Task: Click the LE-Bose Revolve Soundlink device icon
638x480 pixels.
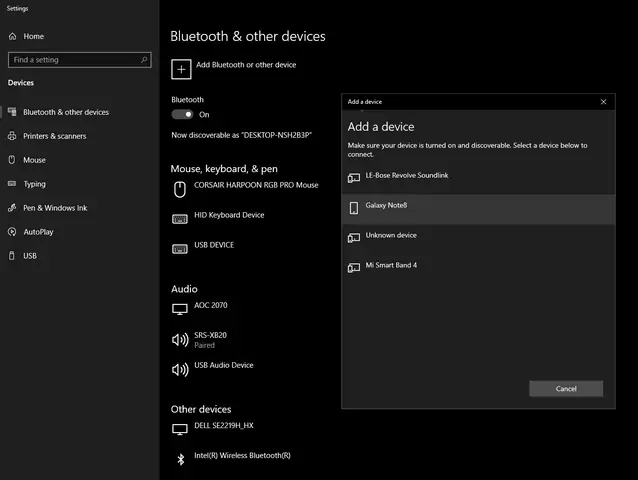Action: [x=354, y=178]
